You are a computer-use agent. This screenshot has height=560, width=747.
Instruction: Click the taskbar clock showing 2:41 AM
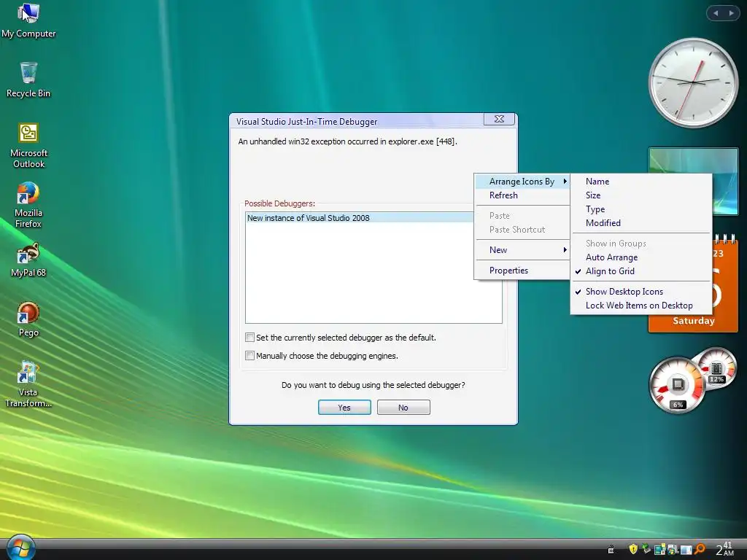pyautogui.click(x=724, y=548)
